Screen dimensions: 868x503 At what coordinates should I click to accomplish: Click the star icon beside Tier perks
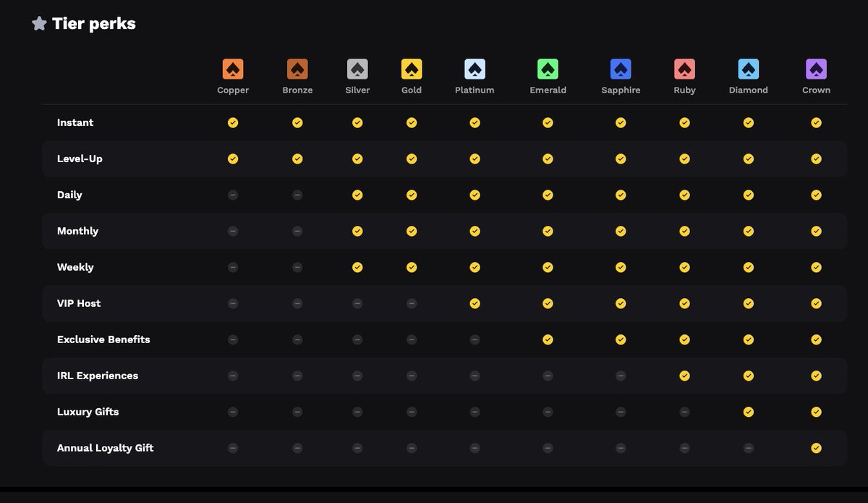tap(39, 24)
